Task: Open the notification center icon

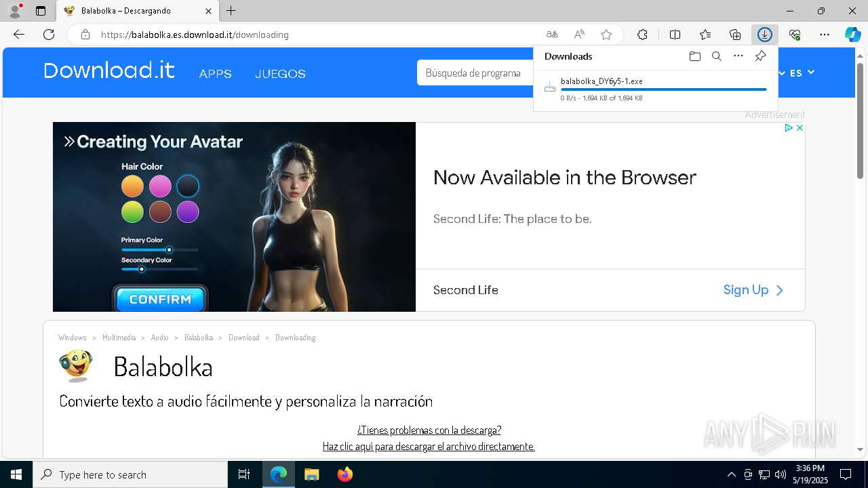Action: pyautogui.click(x=846, y=474)
